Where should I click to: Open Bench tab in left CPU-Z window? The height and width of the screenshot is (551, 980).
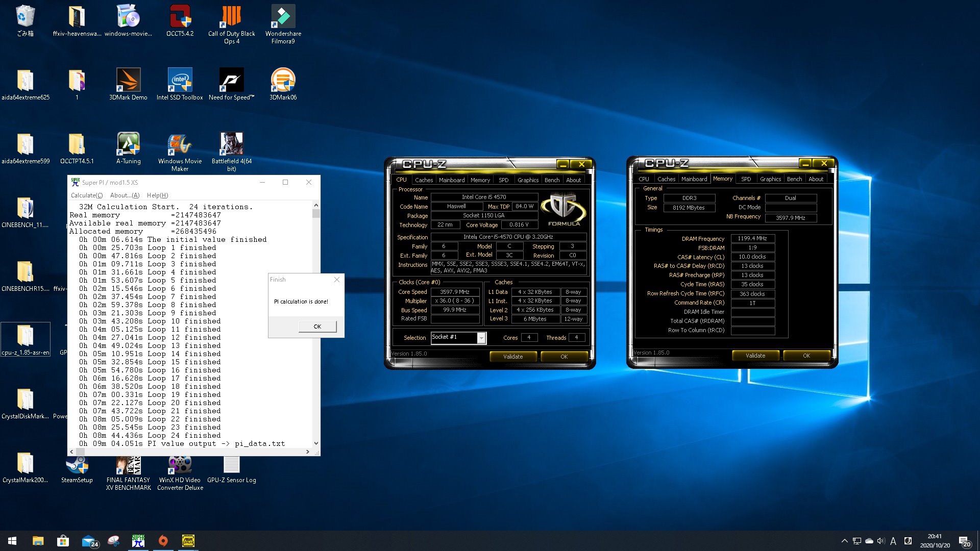(552, 180)
